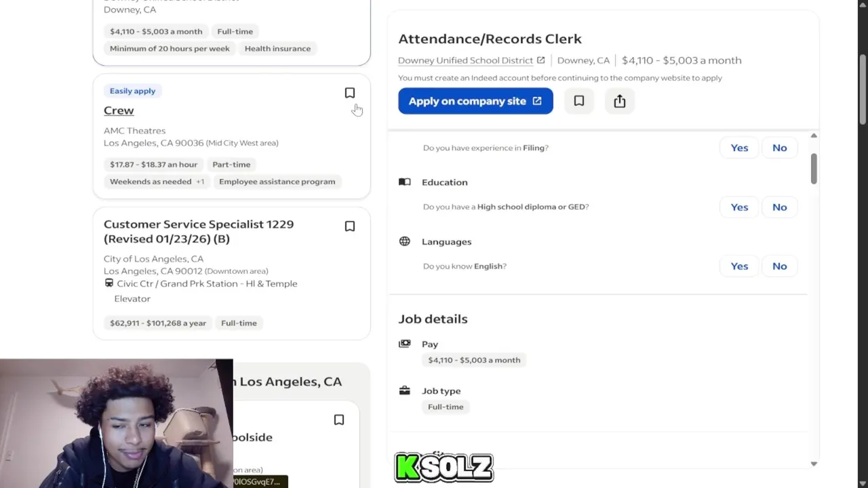Expand Weekends as needed +1 tag
868x488 pixels.
157,182
